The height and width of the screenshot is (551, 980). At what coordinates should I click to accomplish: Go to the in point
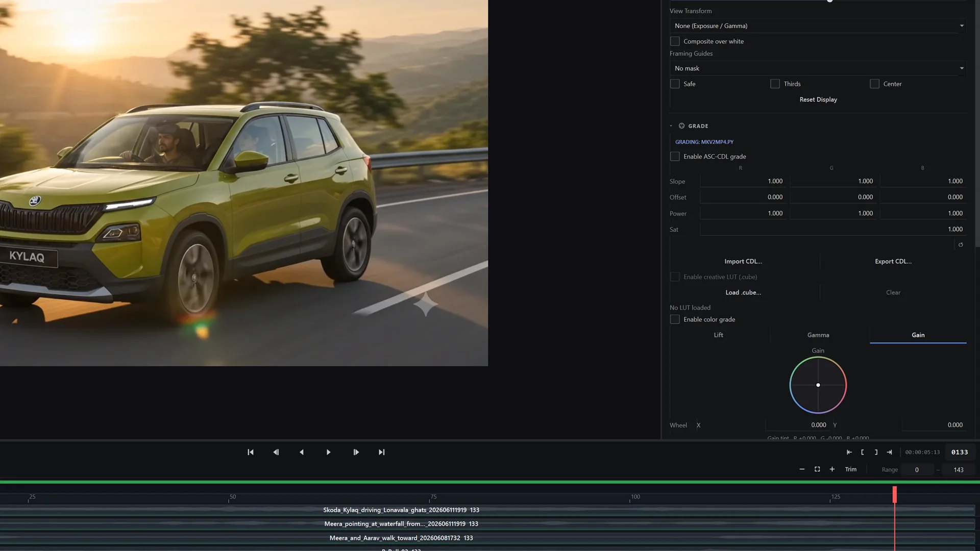(849, 452)
